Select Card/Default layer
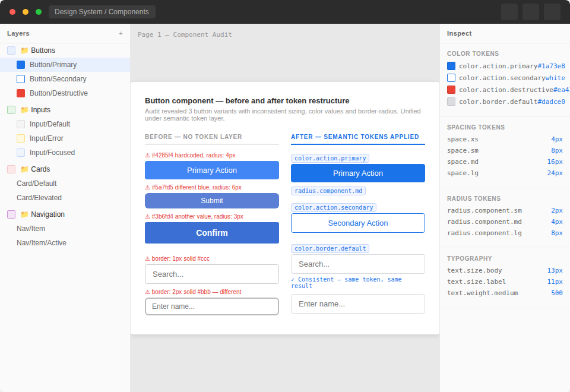The height and width of the screenshot is (392, 570). pos(65,184)
